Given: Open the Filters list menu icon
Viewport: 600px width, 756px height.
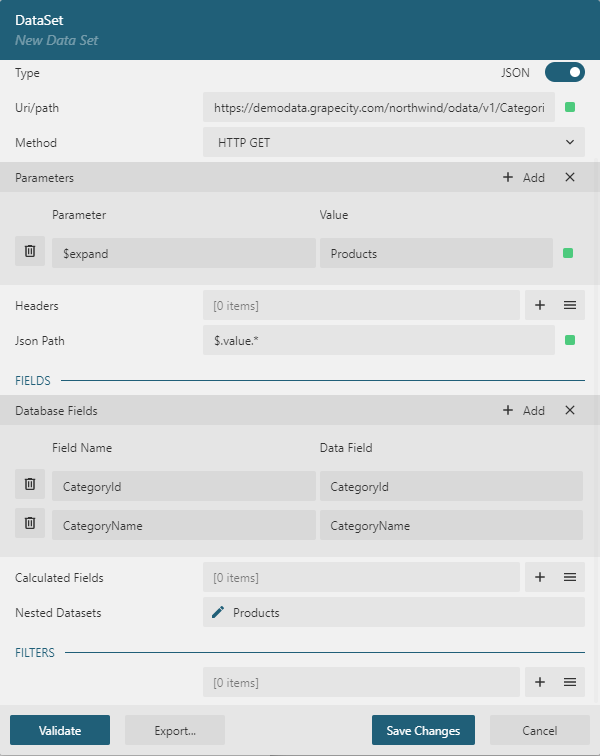Looking at the screenshot, I should click(x=569, y=682).
